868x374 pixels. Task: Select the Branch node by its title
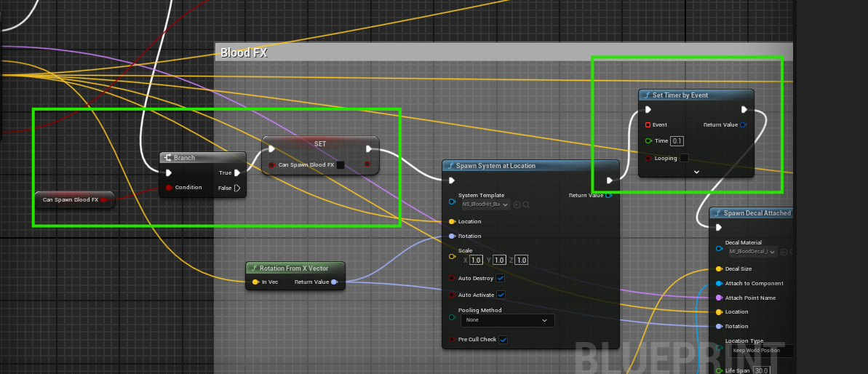click(x=184, y=158)
